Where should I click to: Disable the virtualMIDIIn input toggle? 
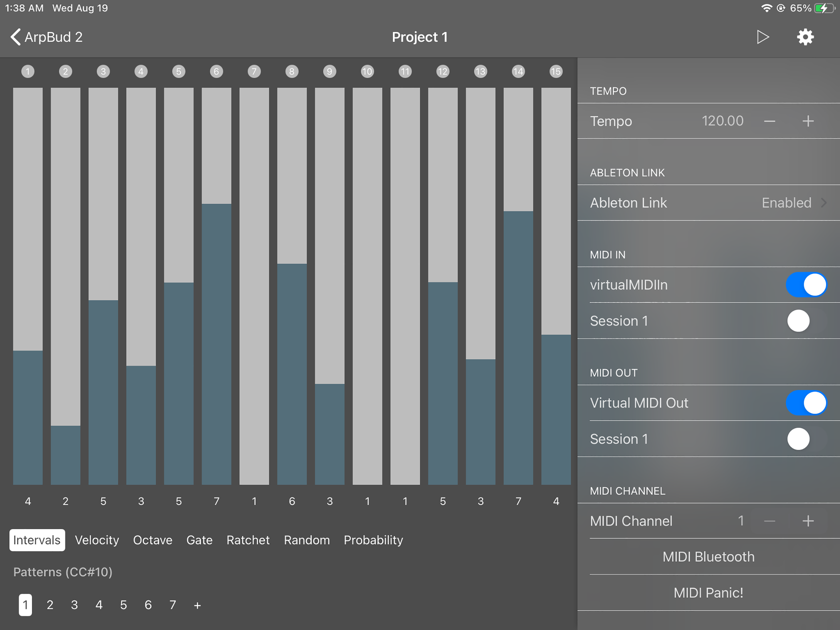pyautogui.click(x=806, y=285)
